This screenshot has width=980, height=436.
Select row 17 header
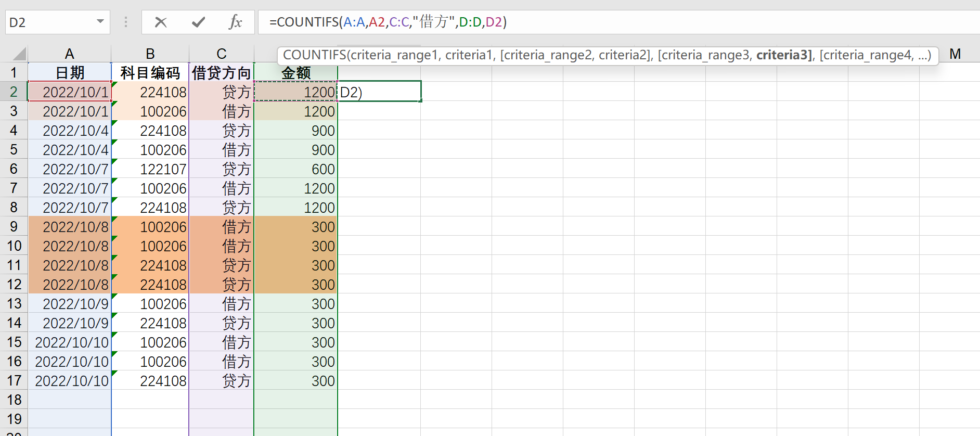coord(14,381)
